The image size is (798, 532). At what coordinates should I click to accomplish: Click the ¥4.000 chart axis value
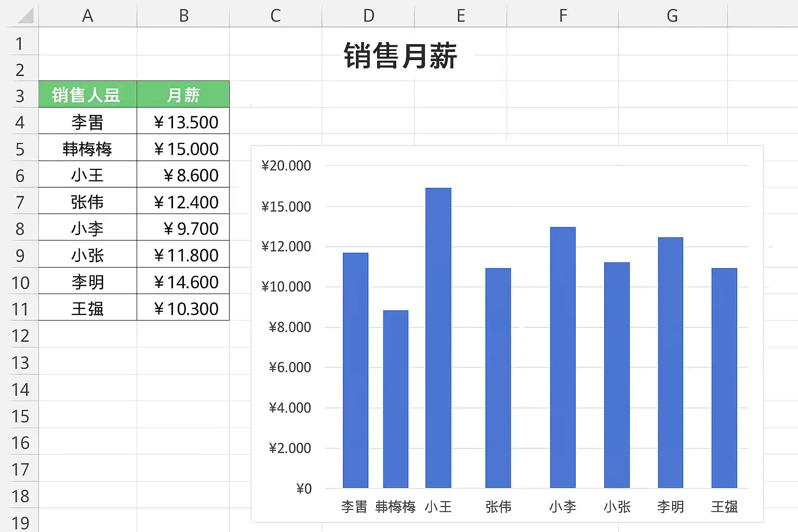pos(290,408)
